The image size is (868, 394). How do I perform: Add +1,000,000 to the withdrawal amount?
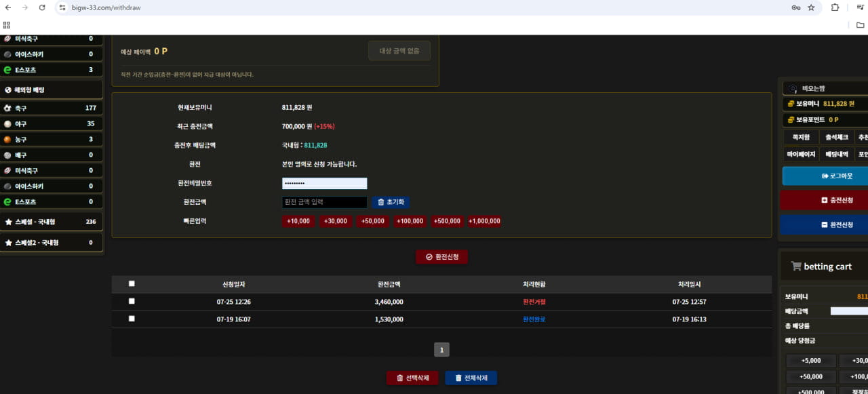(x=485, y=221)
